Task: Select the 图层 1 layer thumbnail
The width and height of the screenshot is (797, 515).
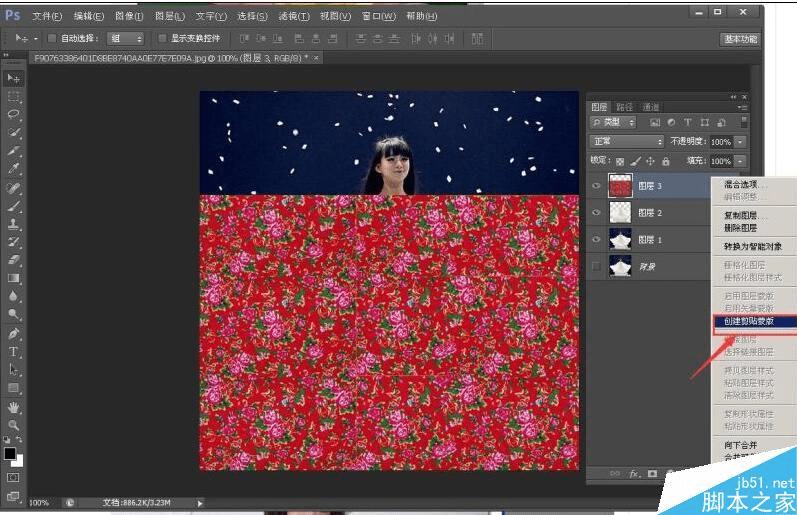Action: coord(620,240)
